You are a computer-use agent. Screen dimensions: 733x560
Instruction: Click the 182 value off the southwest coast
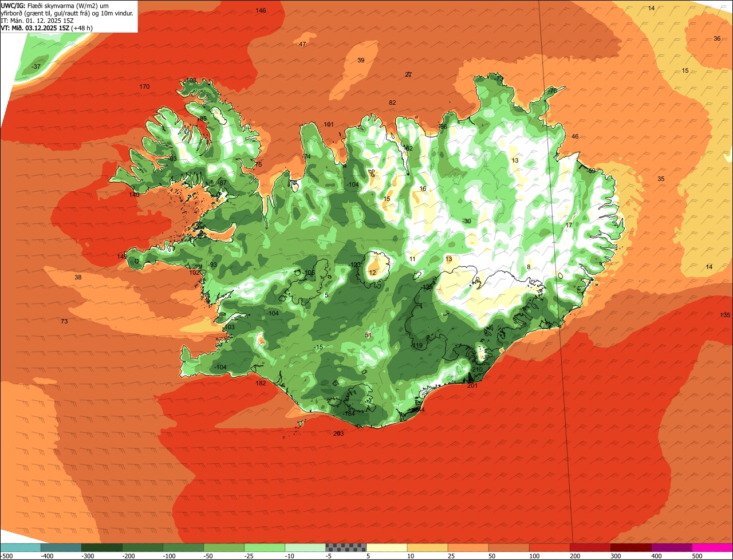(261, 383)
